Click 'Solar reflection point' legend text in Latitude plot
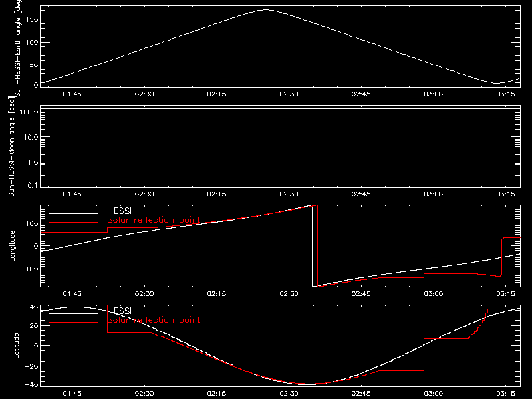This screenshot has width=532, height=399. pos(154,320)
